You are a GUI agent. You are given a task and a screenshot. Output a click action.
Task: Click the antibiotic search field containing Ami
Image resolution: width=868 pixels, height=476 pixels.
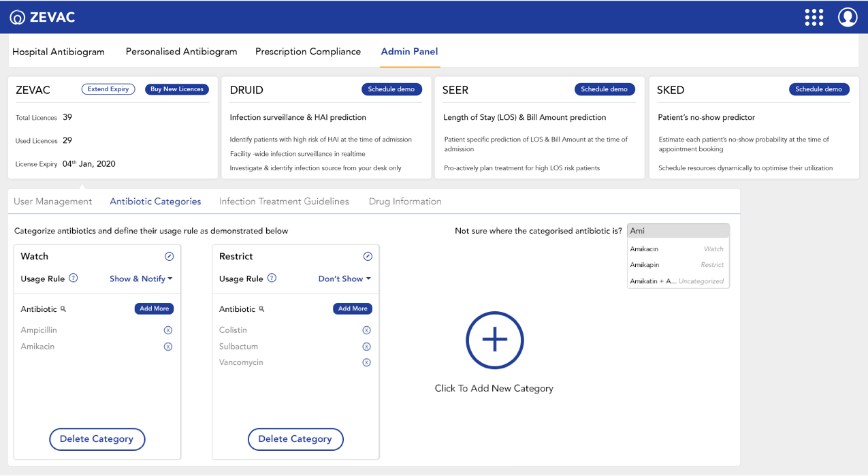677,231
